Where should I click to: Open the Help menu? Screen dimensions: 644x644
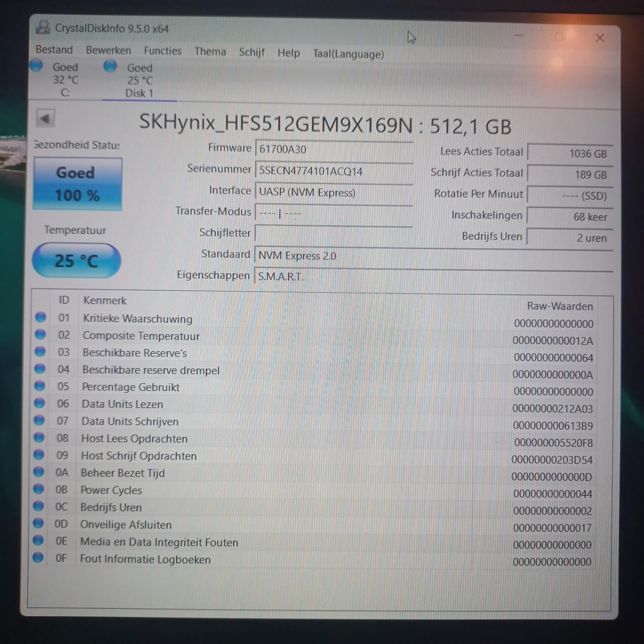point(288,53)
